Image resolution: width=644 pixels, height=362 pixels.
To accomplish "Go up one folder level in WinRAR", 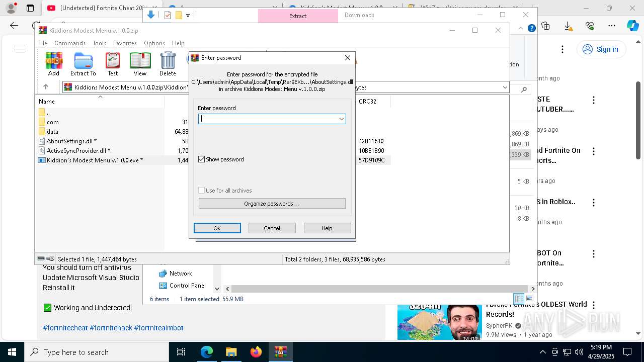I will click(x=46, y=87).
